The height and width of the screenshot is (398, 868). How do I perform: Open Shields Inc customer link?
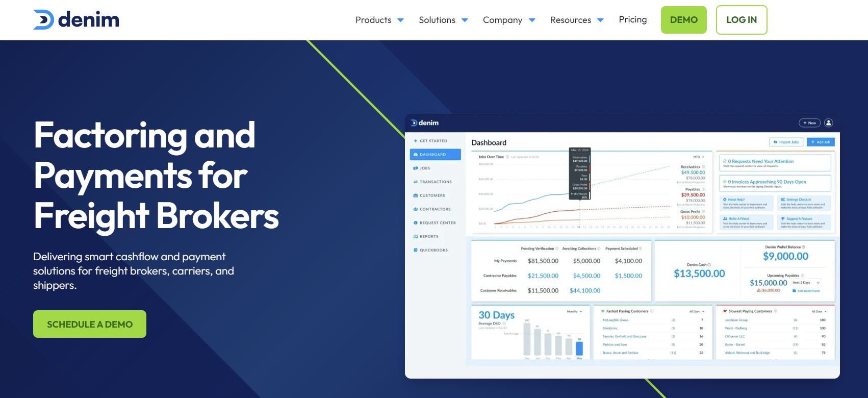point(610,328)
